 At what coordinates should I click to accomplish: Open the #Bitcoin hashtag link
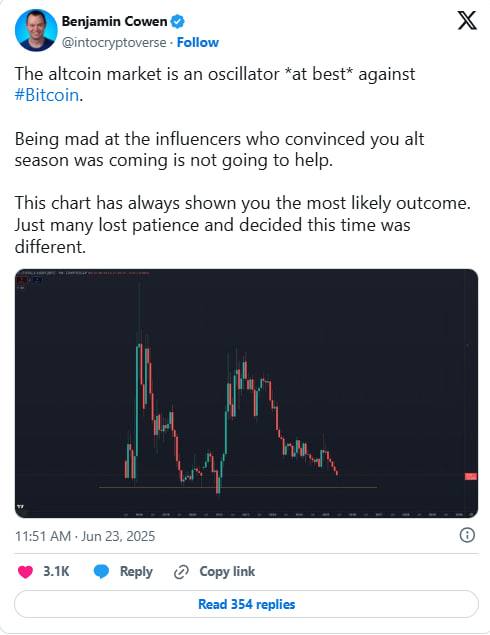pos(47,95)
